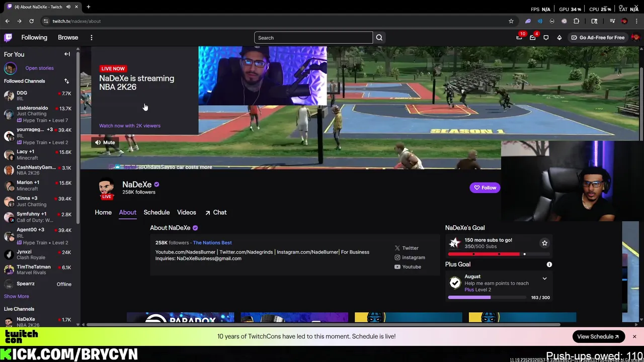
Task: Open the Get Bits diamond icon
Action: click(559, 38)
